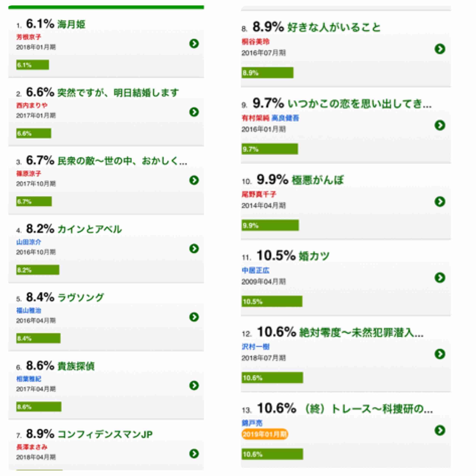Click arrow icon next to カインとアベル
Image resolution: width=476 pixels, height=476 pixels.
click(x=194, y=248)
